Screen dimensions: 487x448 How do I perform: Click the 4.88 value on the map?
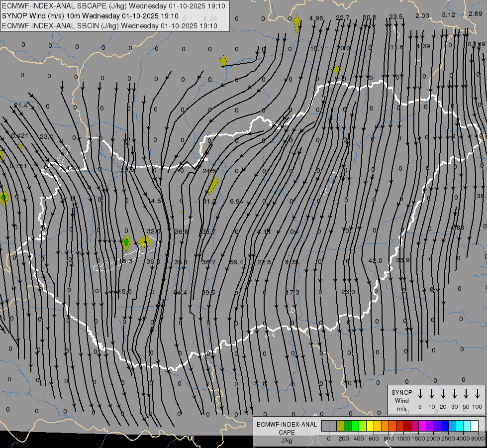click(457, 227)
